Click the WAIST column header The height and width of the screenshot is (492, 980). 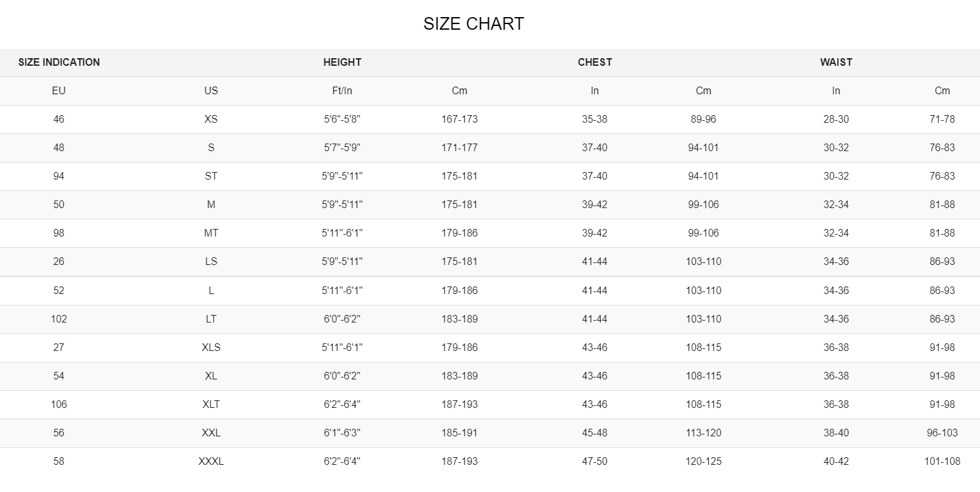836,62
